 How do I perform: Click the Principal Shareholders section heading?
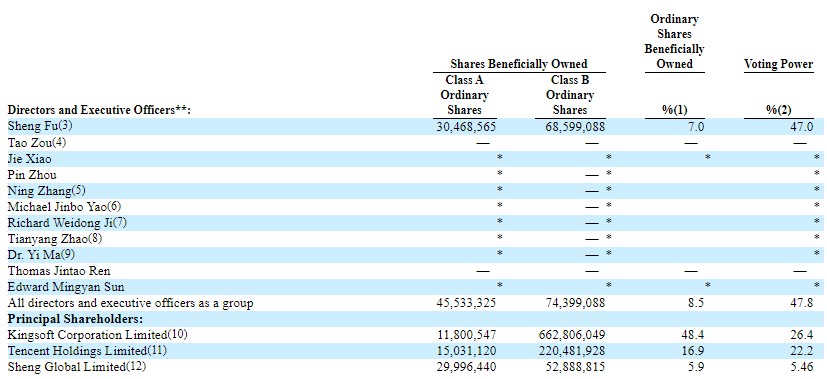coord(75,319)
